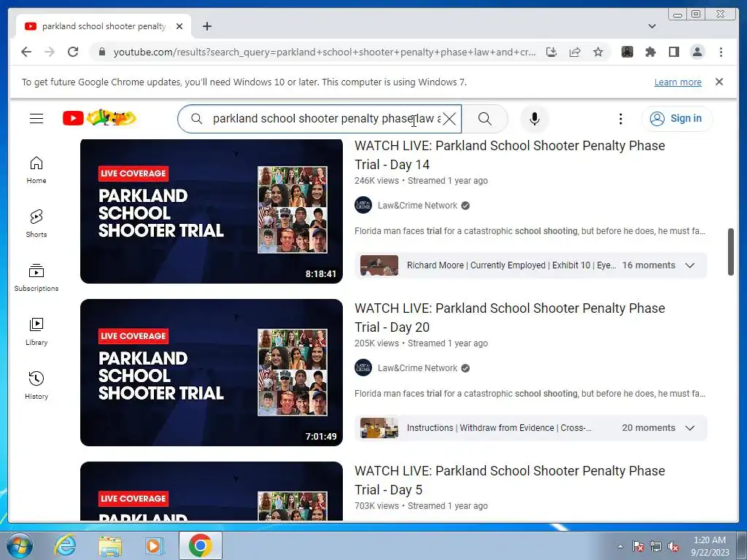Select the parkland school shooter penalty tab
The width and height of the screenshot is (747, 560).
coord(104,26)
